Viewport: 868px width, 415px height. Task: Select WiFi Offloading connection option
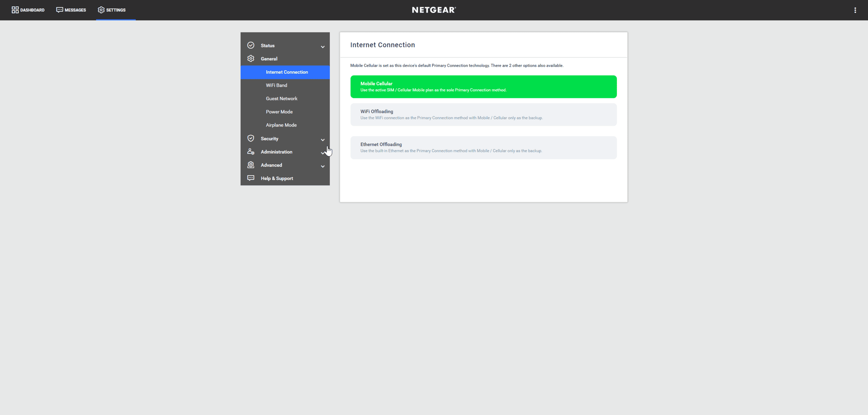(x=483, y=114)
